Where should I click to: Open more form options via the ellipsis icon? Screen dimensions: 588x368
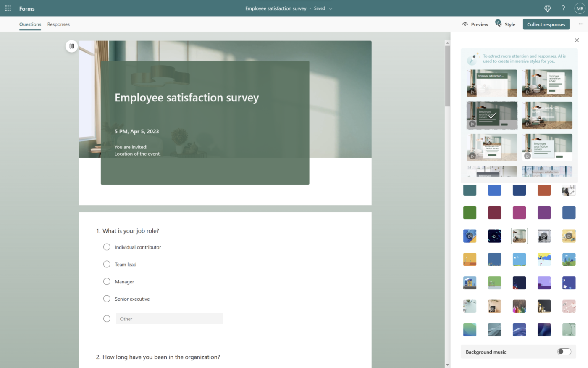(x=581, y=24)
